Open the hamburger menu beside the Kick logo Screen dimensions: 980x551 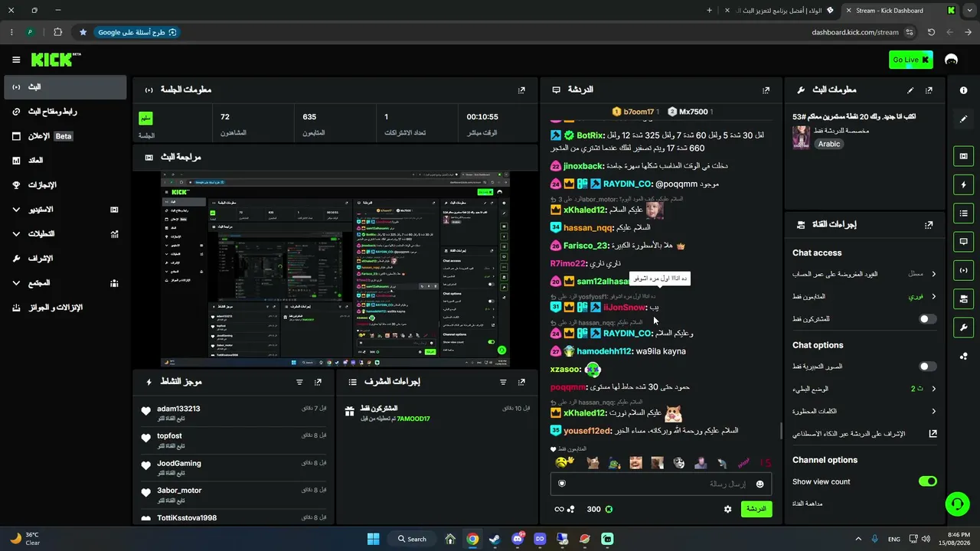[x=16, y=60]
